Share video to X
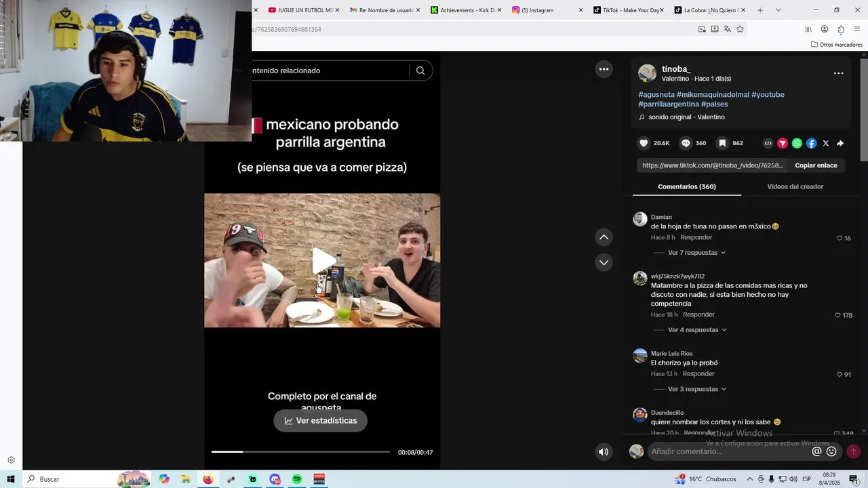 826,143
